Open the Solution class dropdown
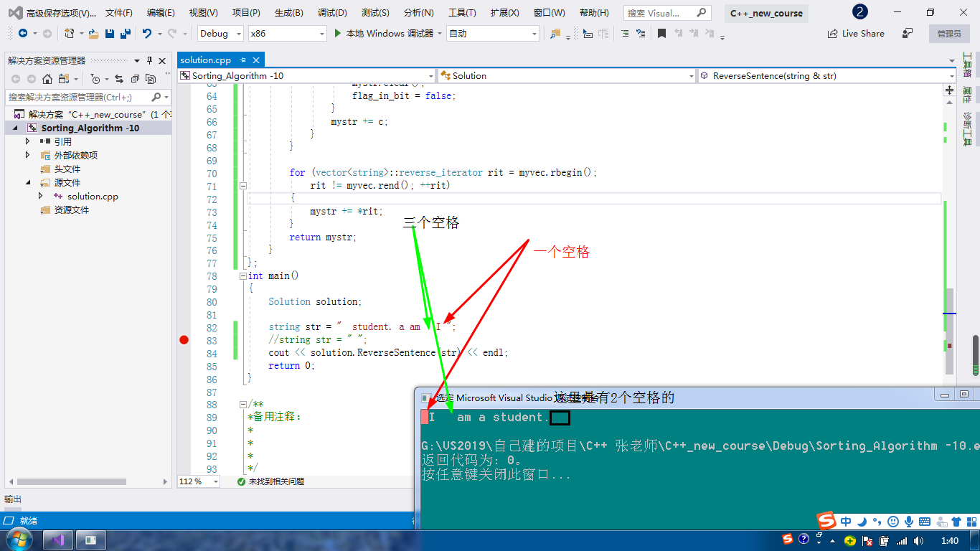This screenshot has width=980, height=551. [x=567, y=75]
